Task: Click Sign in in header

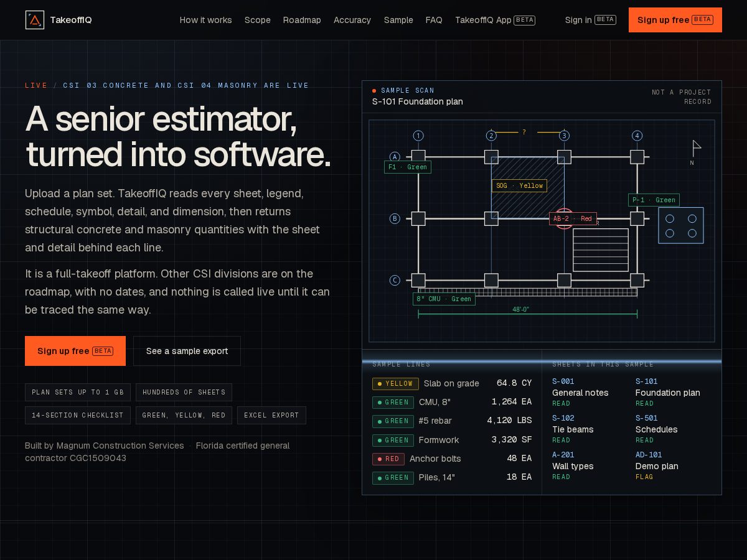Action: pos(590,20)
